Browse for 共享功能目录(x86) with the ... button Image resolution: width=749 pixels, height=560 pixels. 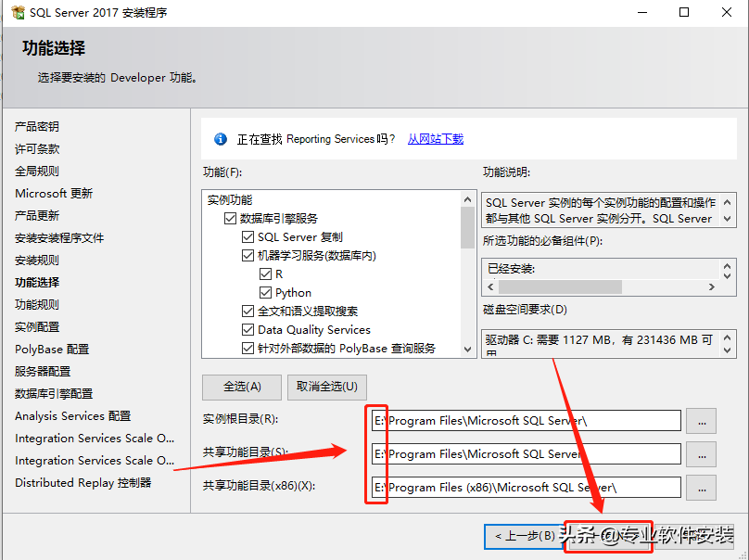point(701,488)
